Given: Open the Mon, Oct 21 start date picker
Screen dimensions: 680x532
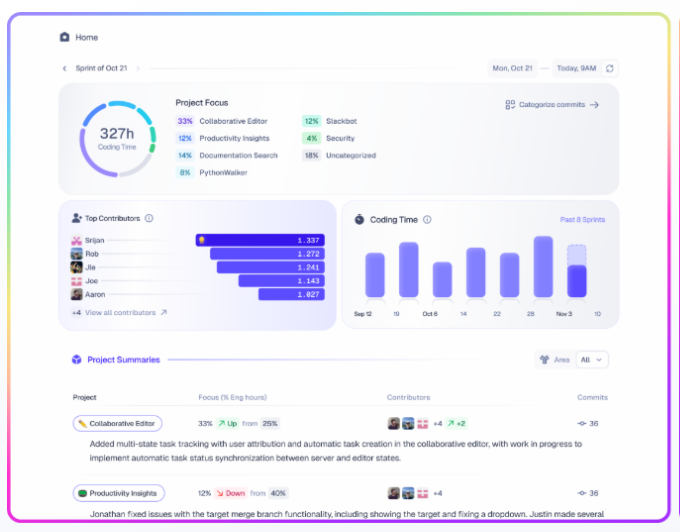Looking at the screenshot, I should point(513,68).
